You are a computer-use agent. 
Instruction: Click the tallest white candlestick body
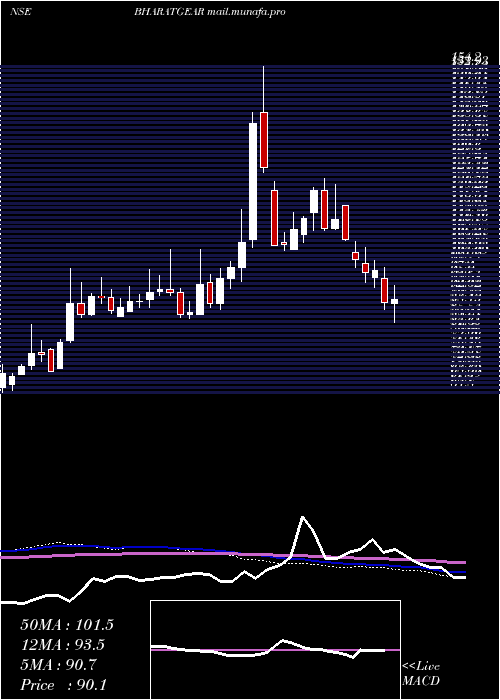(x=253, y=181)
